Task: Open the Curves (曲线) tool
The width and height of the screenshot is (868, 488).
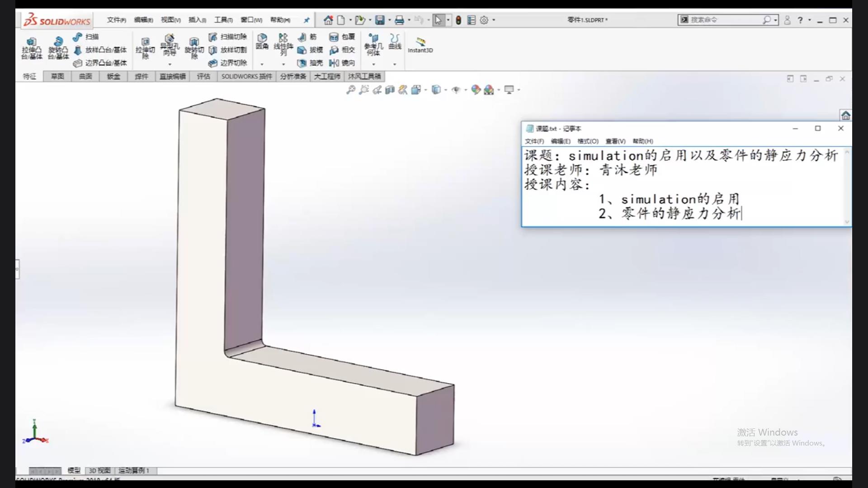Action: click(x=395, y=41)
